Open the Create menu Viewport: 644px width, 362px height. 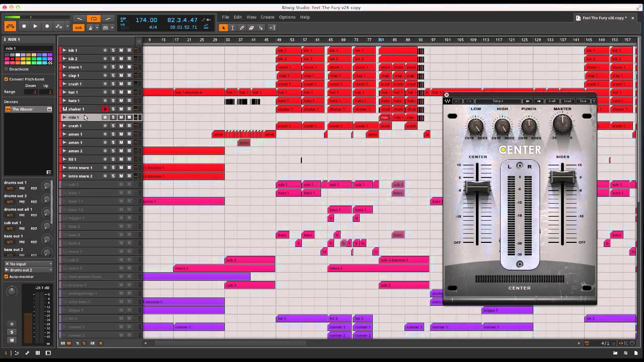click(x=267, y=17)
